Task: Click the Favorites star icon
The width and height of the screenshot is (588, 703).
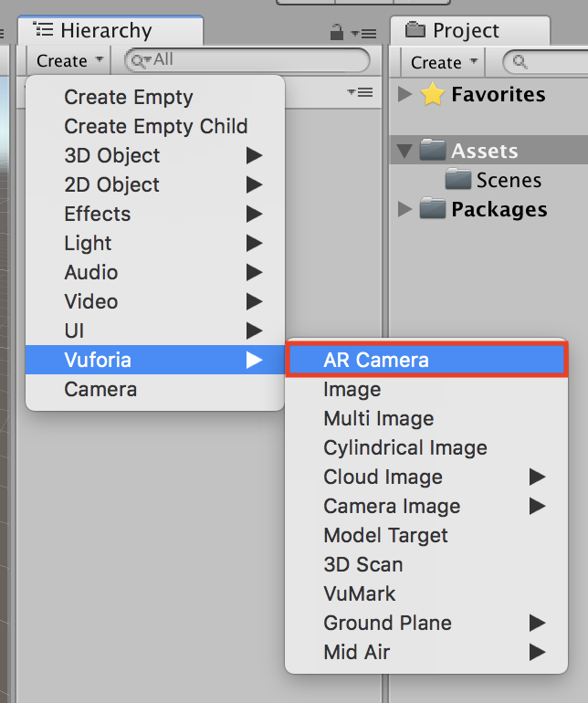Action: [x=433, y=94]
